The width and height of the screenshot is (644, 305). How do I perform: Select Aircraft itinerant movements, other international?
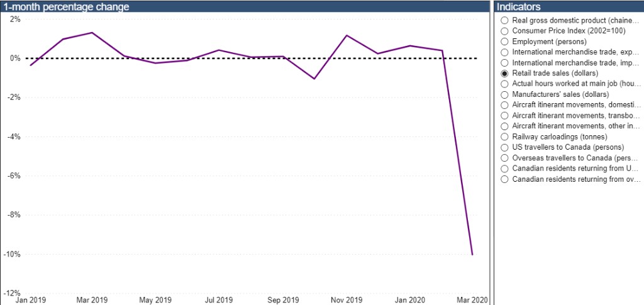[x=504, y=126]
